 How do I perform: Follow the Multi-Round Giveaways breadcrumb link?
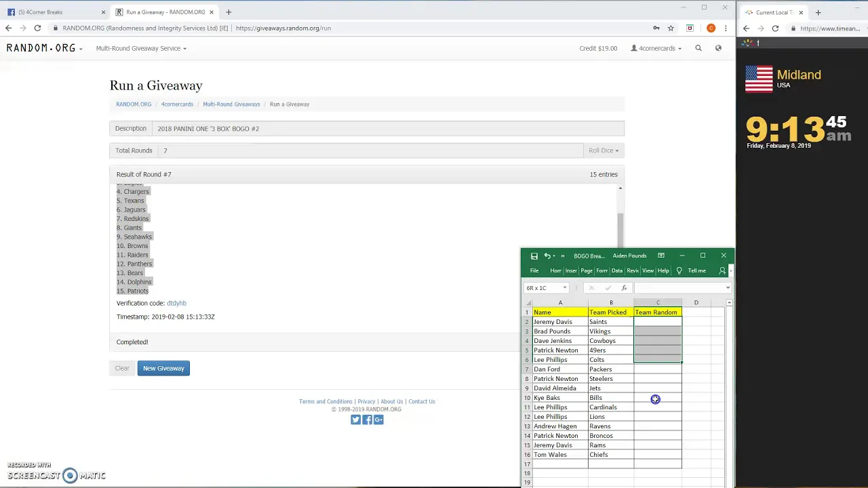pos(231,104)
